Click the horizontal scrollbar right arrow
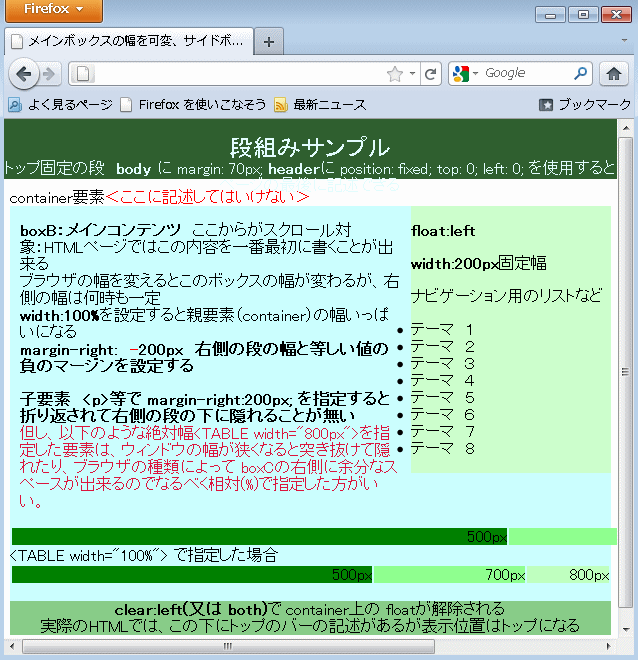 point(608,645)
